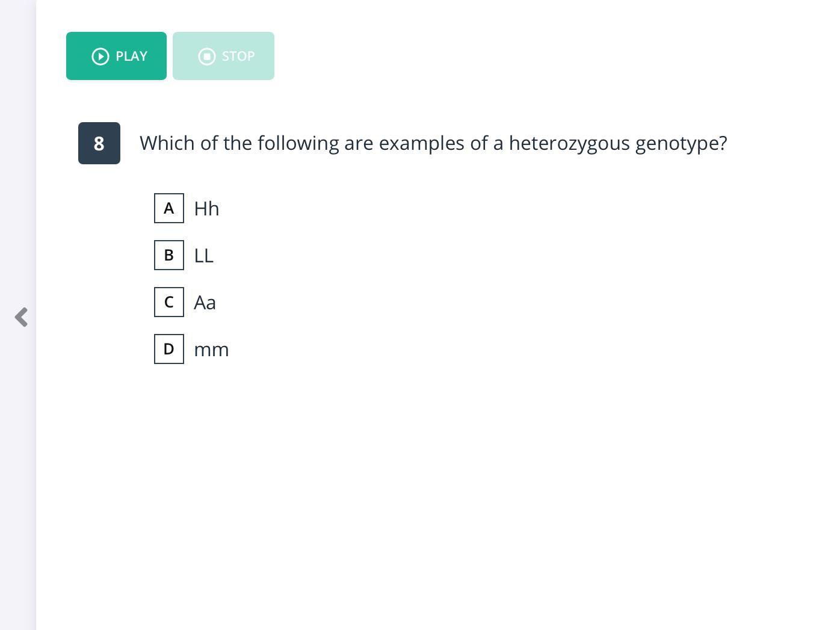Screen dimensions: 840x630
Task: Tick answer box C
Action: click(169, 302)
